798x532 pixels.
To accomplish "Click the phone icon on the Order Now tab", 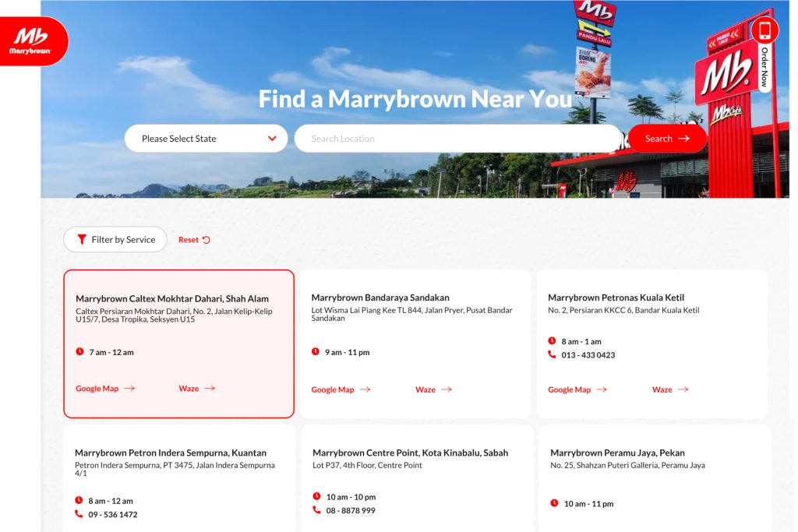I will (x=764, y=30).
